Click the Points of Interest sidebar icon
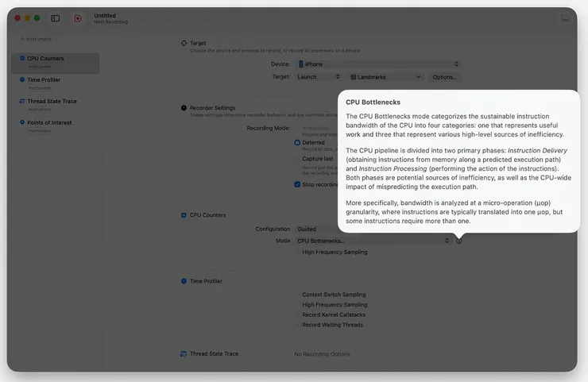588x382 pixels. tap(22, 122)
